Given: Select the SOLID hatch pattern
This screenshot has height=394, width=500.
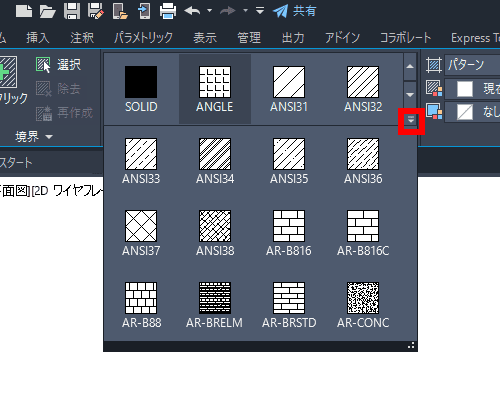Looking at the screenshot, I should pos(141,89).
